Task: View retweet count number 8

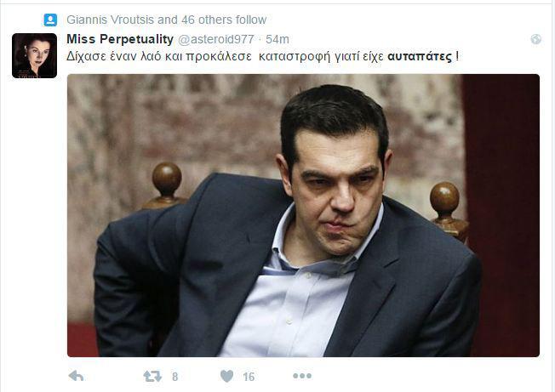Action: (175, 377)
